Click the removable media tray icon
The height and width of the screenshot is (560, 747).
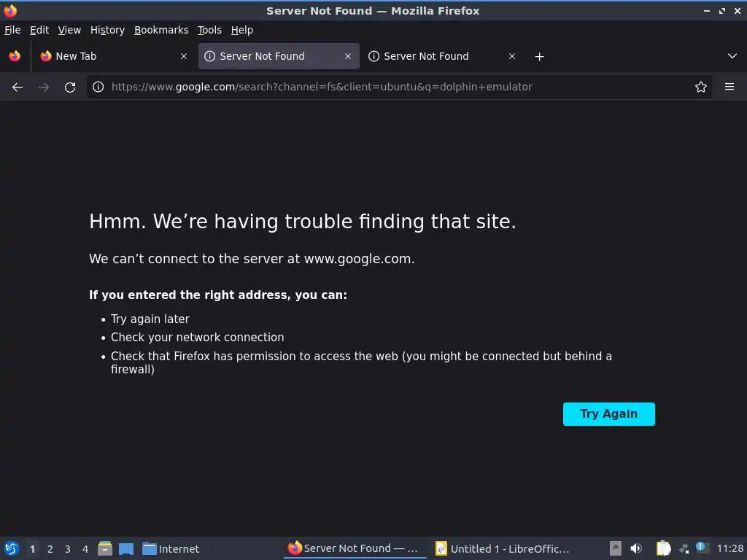pos(616,548)
